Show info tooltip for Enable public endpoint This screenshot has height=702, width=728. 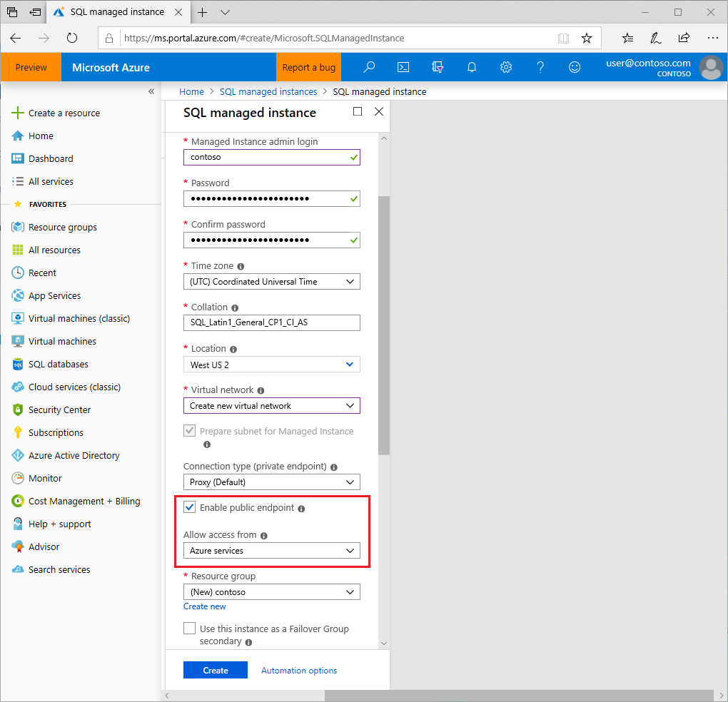[x=301, y=509]
